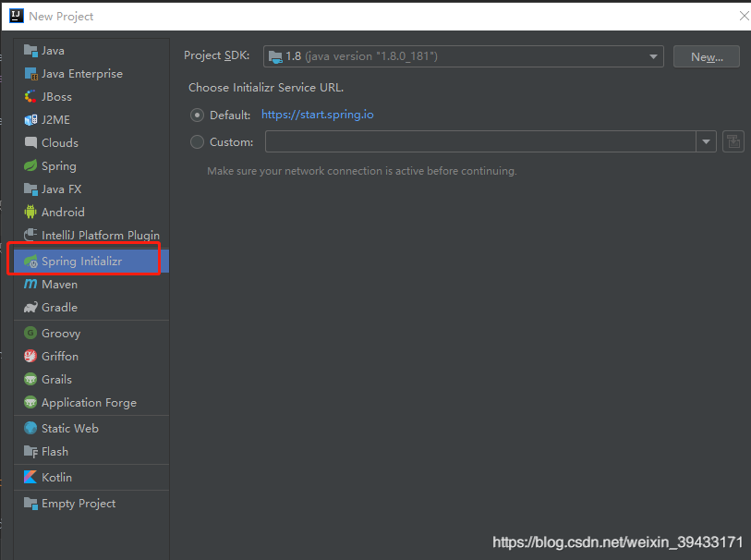Image resolution: width=751 pixels, height=560 pixels.
Task: Click the network connection notice text
Action: [361, 171]
